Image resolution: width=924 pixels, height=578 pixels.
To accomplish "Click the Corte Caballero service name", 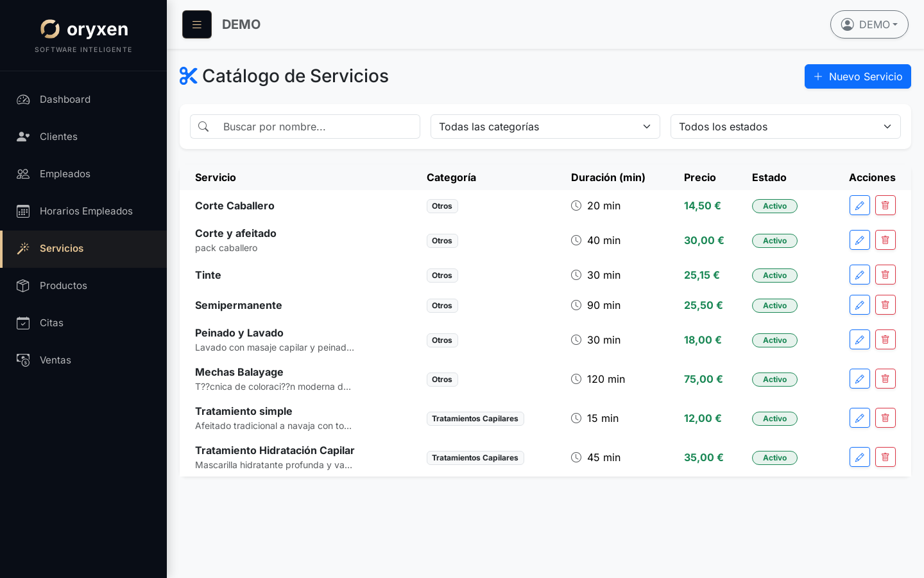I will tap(235, 206).
